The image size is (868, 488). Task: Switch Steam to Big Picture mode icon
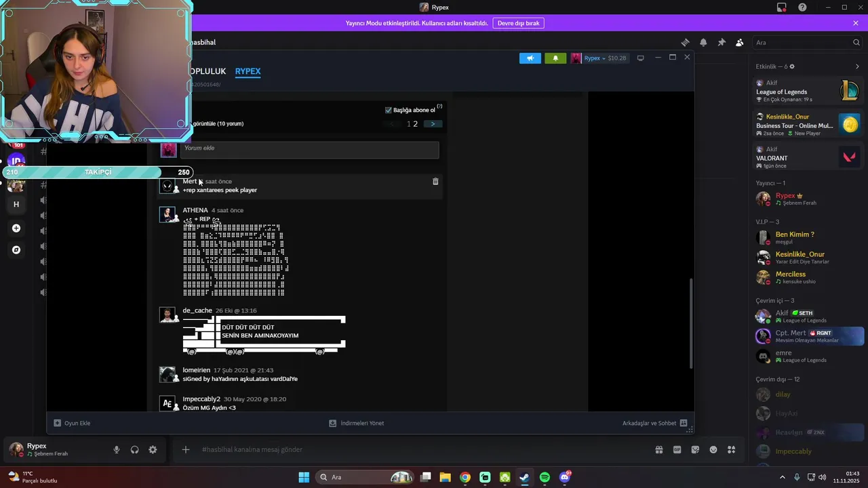(640, 58)
